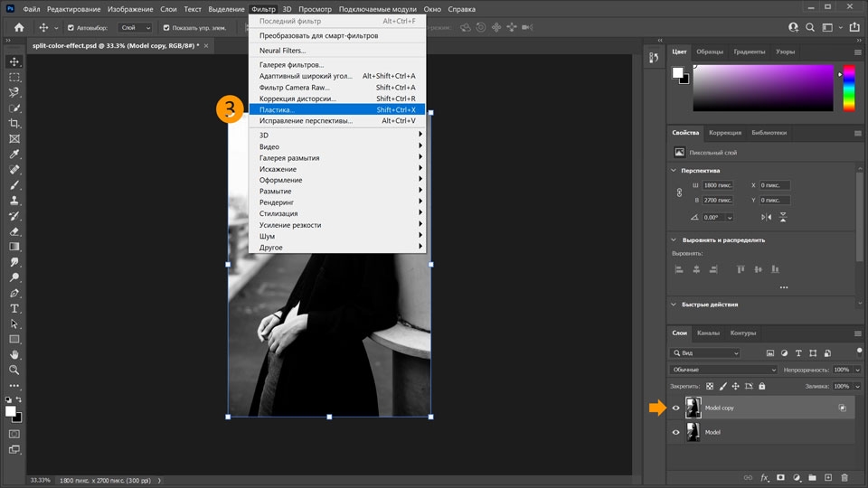This screenshot has height=488, width=868.
Task: Open the Слой dropdown in options bar
Action: tap(135, 28)
